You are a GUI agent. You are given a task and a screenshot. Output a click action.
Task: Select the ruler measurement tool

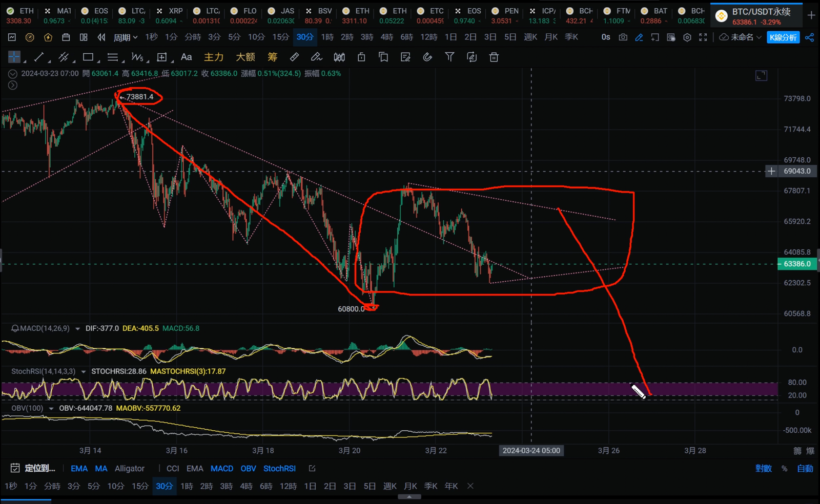[x=294, y=57]
